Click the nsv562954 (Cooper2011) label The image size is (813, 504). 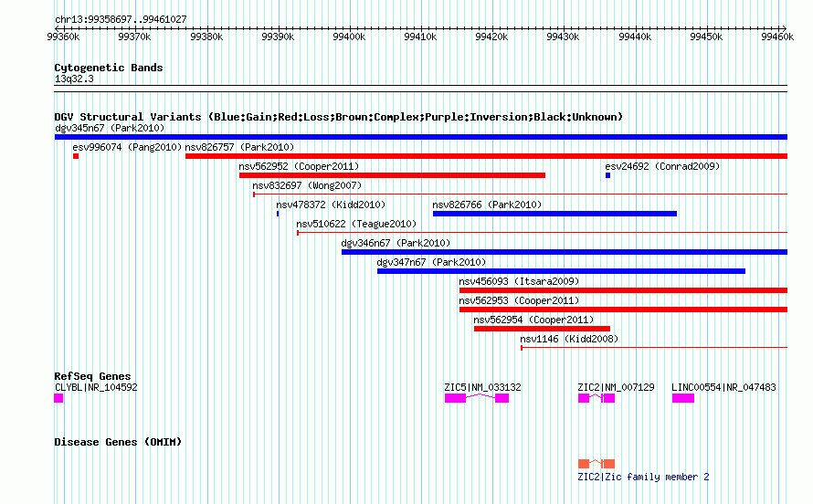[533, 320]
